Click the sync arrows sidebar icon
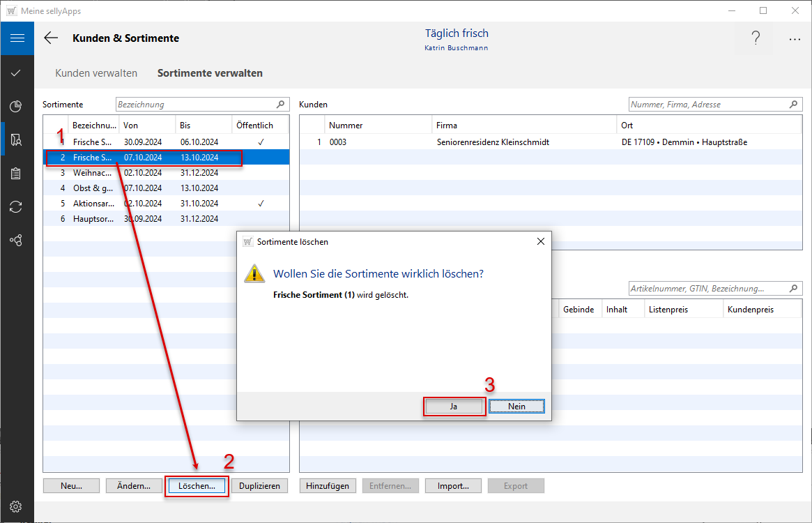The width and height of the screenshot is (812, 523). click(x=17, y=207)
